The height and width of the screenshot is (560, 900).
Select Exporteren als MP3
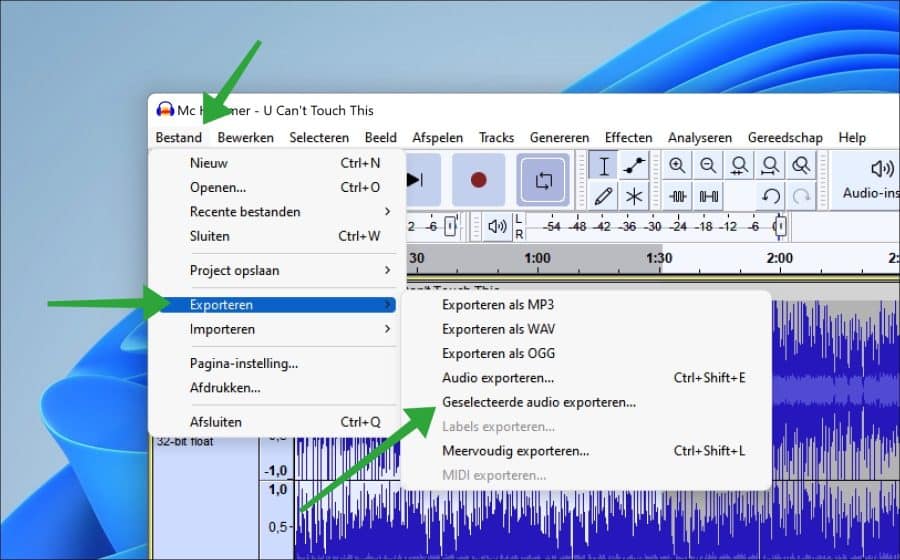click(586, 305)
